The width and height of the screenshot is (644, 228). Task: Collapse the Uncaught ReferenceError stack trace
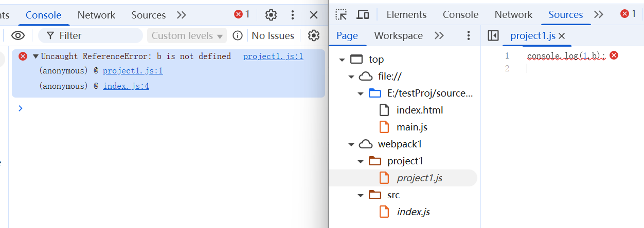pyautogui.click(x=35, y=56)
